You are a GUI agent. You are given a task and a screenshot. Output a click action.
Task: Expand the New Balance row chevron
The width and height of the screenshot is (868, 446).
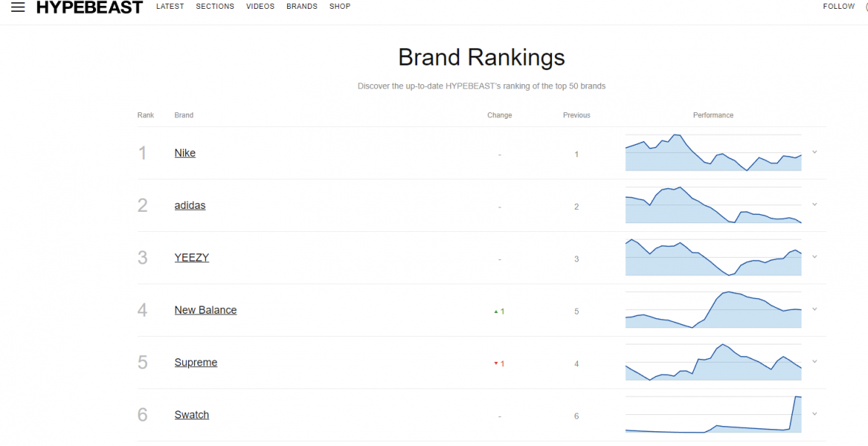pyautogui.click(x=814, y=309)
